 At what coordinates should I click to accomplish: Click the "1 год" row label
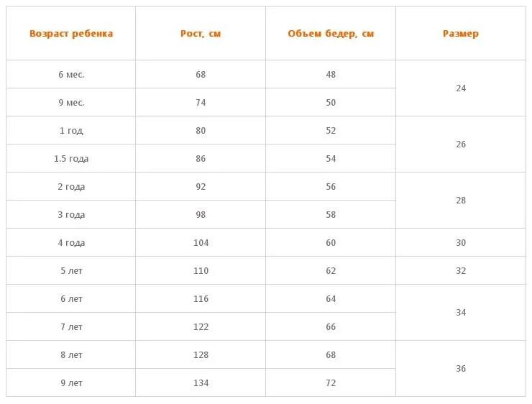click(71, 131)
